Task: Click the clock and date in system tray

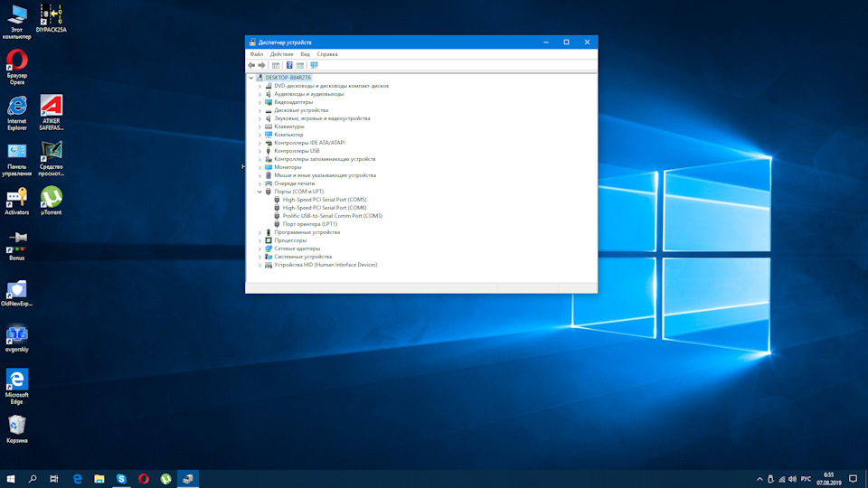Action: coord(829,478)
